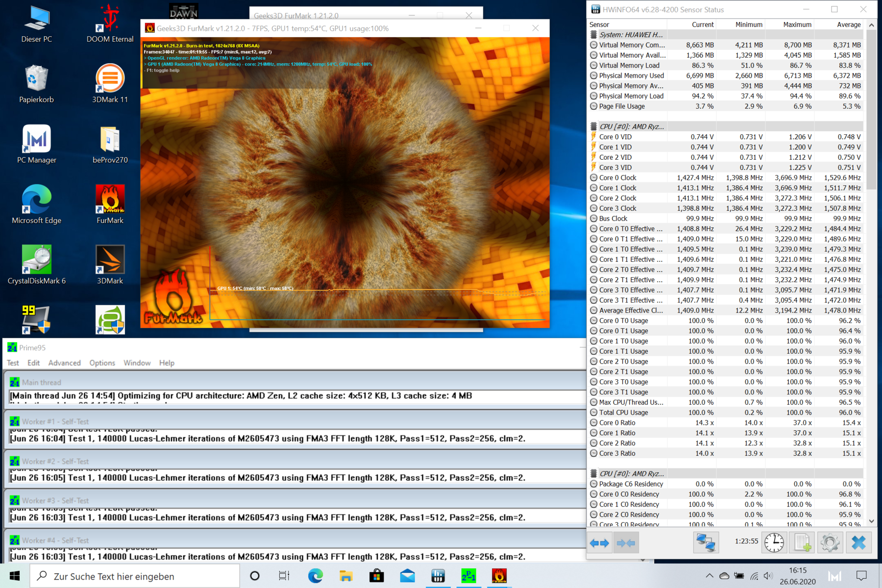Image resolution: width=882 pixels, height=588 pixels.
Task: Open the Windows Start button
Action: (15, 576)
